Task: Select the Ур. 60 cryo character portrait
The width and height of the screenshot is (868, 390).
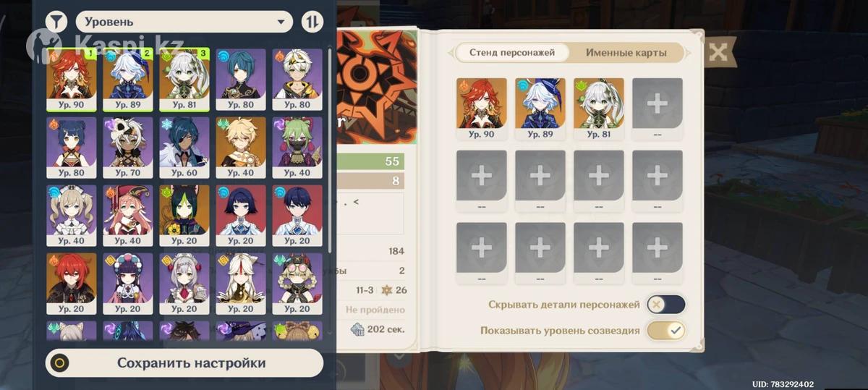Action: [x=184, y=148]
